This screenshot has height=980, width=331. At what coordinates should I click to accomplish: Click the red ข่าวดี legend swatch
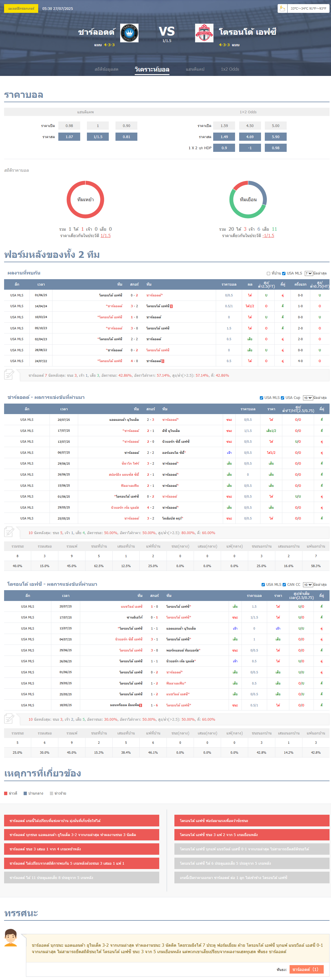point(6,794)
